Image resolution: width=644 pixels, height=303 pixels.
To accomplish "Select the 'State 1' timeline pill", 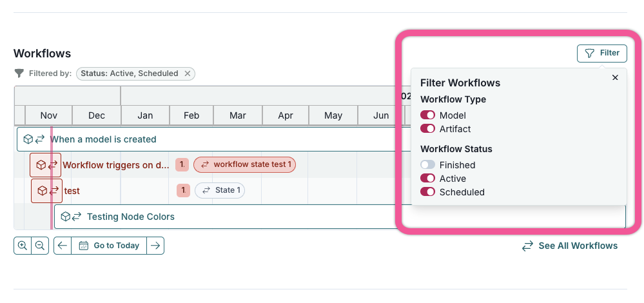I will click(220, 190).
